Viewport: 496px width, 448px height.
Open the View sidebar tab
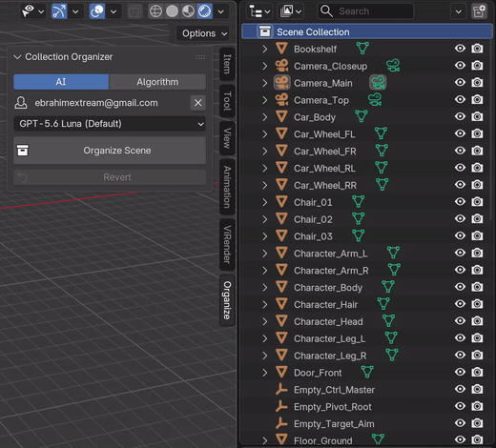coord(227,138)
